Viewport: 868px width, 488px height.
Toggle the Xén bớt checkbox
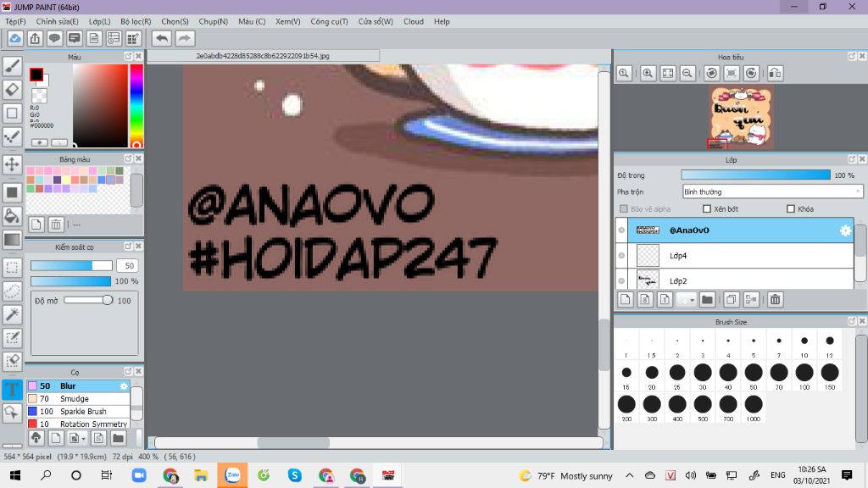706,208
